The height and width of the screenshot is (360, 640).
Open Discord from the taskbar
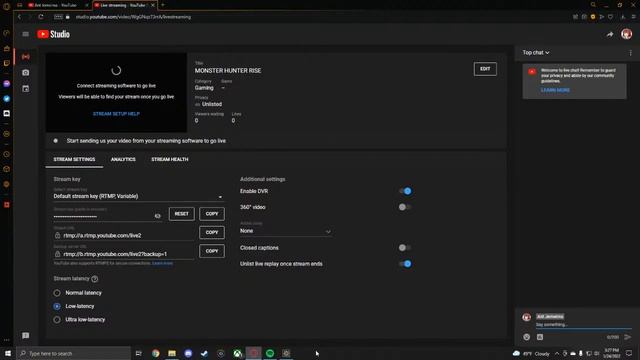coord(188,353)
